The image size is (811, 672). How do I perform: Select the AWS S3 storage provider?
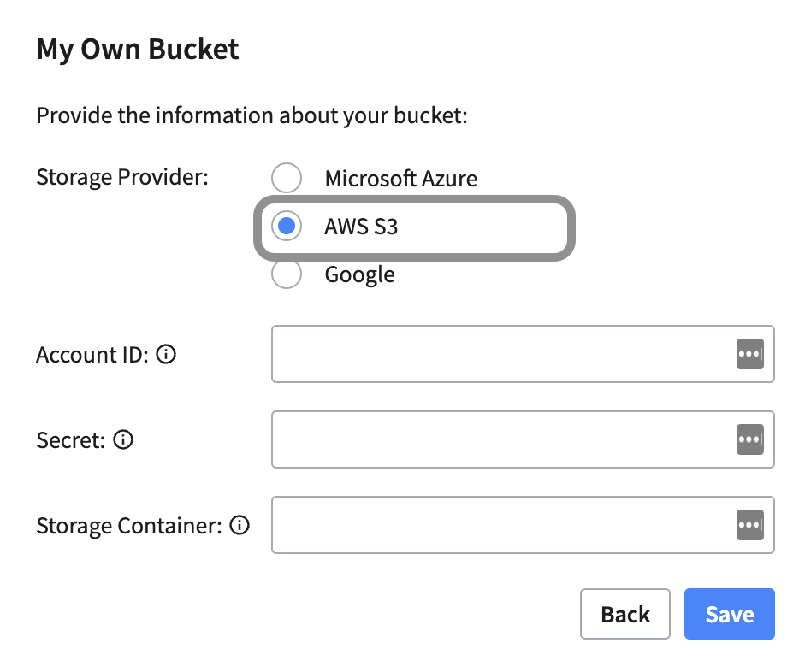287,226
